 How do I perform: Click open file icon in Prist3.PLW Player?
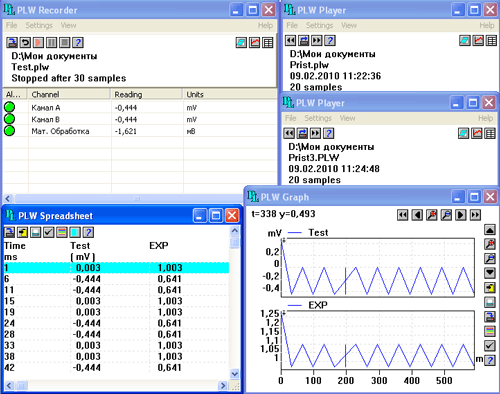302,133
